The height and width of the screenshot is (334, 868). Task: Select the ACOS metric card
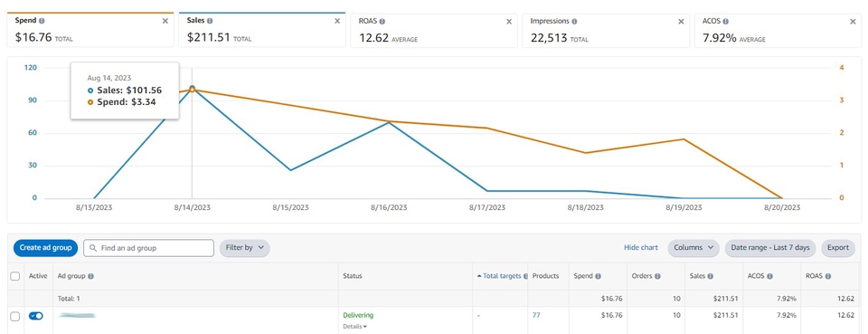[x=778, y=30]
